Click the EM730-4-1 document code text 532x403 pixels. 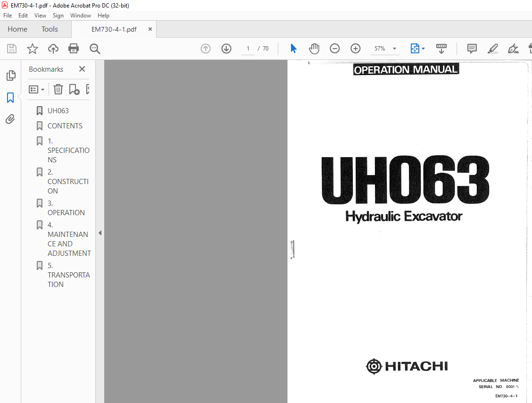tap(506, 396)
